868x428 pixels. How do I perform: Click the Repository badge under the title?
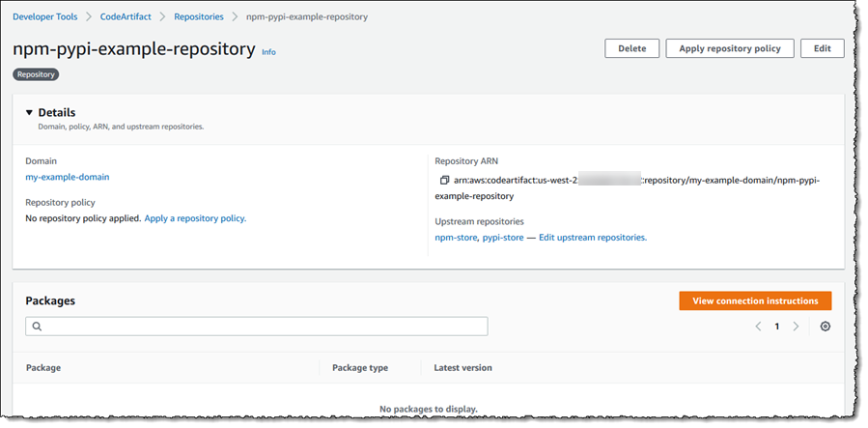tap(36, 74)
